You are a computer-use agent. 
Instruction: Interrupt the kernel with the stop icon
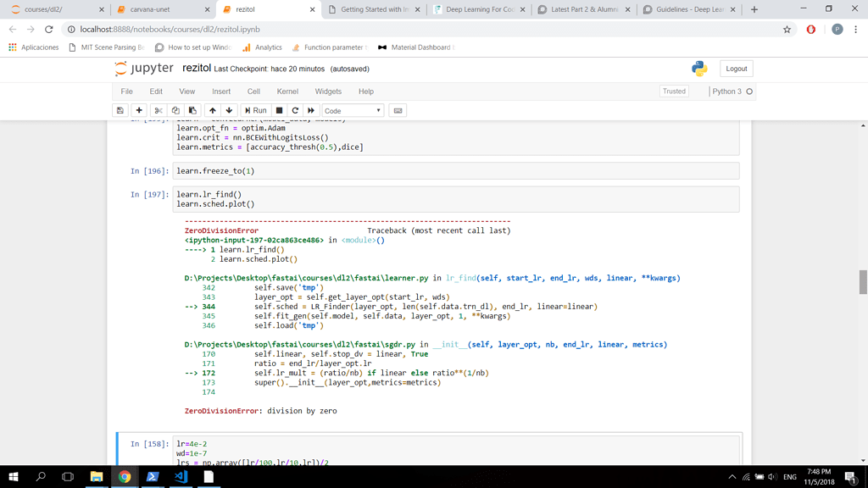(x=279, y=110)
